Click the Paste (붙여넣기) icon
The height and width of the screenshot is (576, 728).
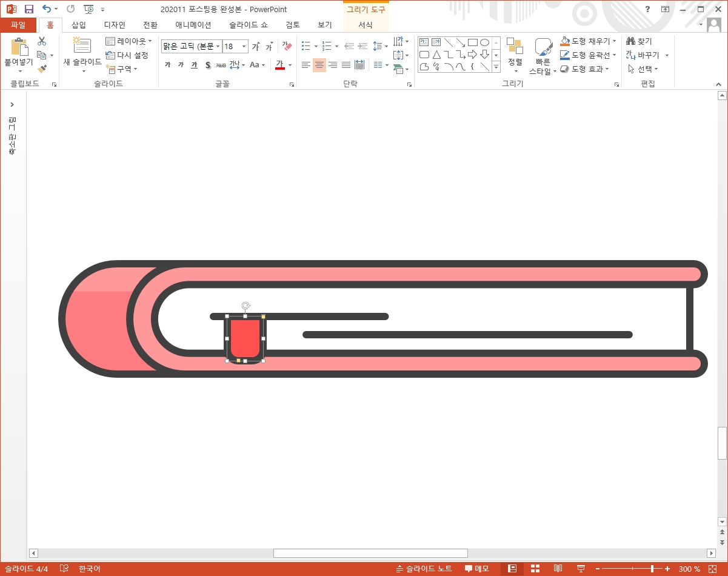[x=19, y=47]
